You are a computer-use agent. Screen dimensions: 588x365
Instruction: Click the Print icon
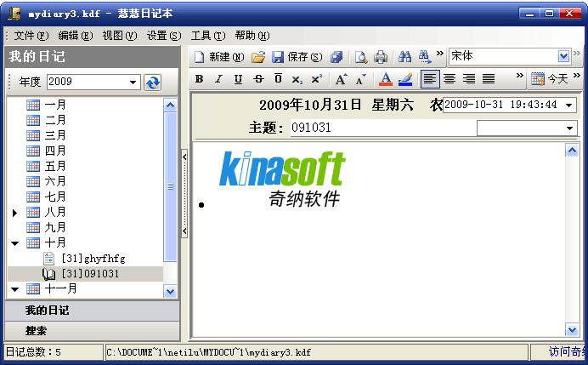(x=381, y=57)
